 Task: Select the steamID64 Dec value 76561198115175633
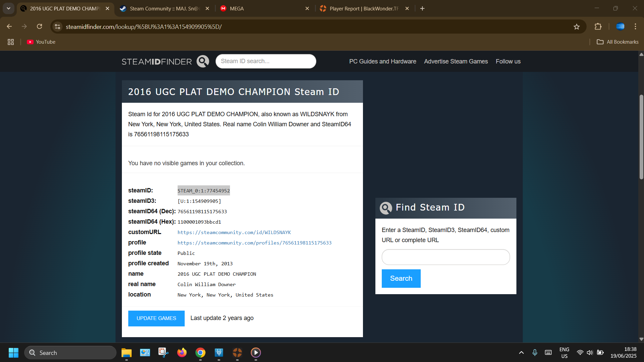pos(202,212)
